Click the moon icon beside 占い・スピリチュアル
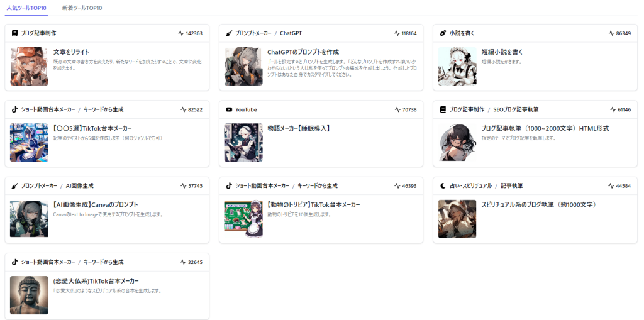 click(x=443, y=186)
